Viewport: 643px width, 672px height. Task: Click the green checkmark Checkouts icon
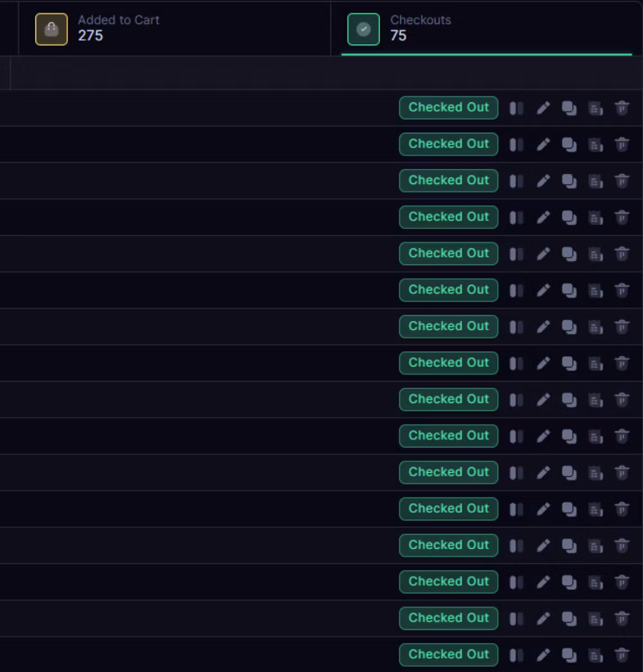click(x=364, y=29)
